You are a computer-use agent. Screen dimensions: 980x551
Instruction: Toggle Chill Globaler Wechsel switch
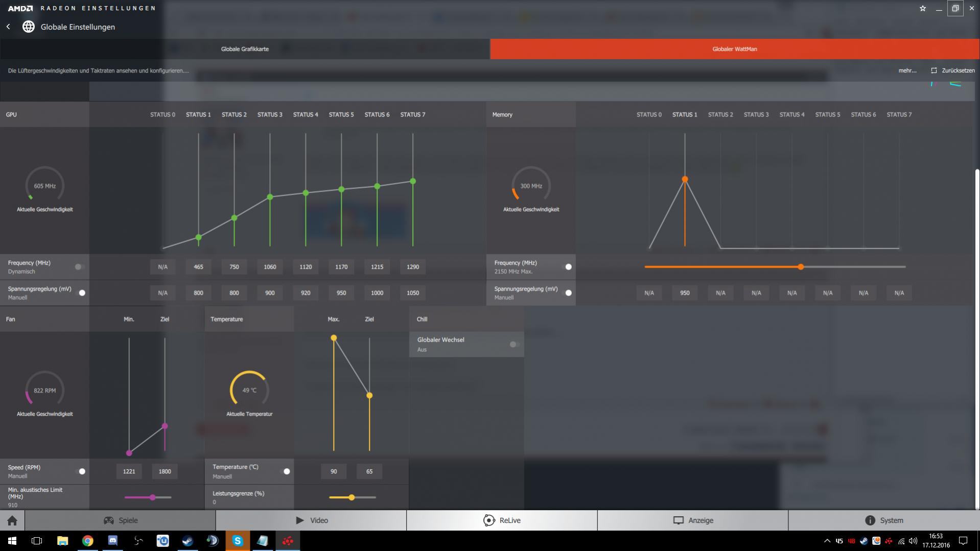[x=514, y=344]
